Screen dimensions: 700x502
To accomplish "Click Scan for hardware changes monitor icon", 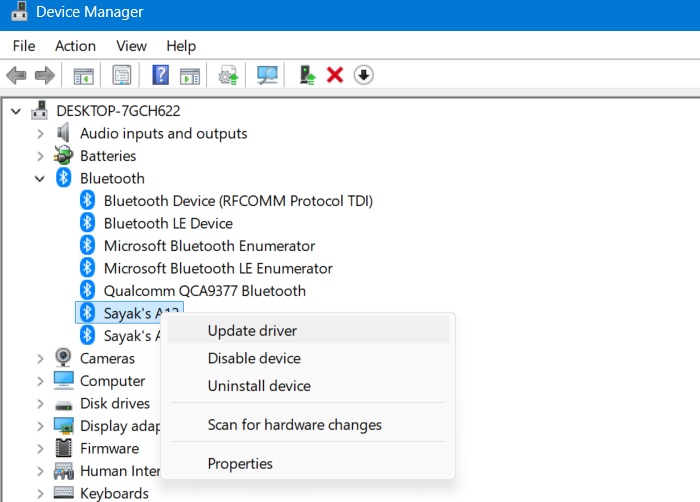I will click(x=267, y=75).
